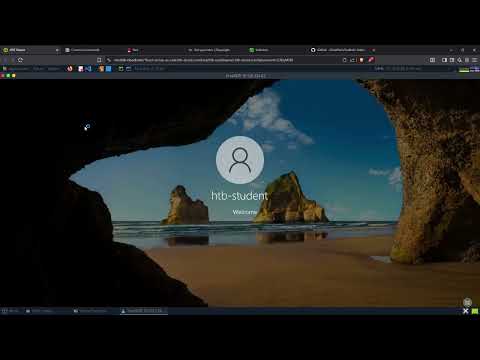
Task: Close the GitHub browser tab
Action: [373, 50]
